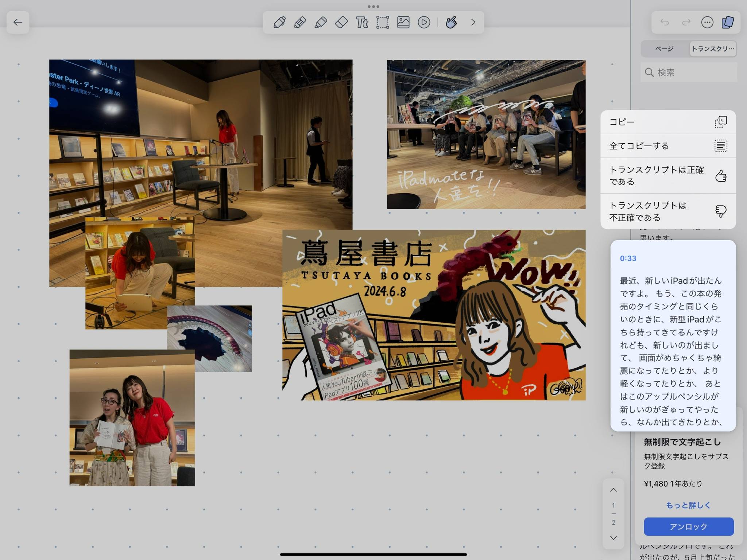
Task: Choose コピー from the context menu
Action: click(x=668, y=122)
